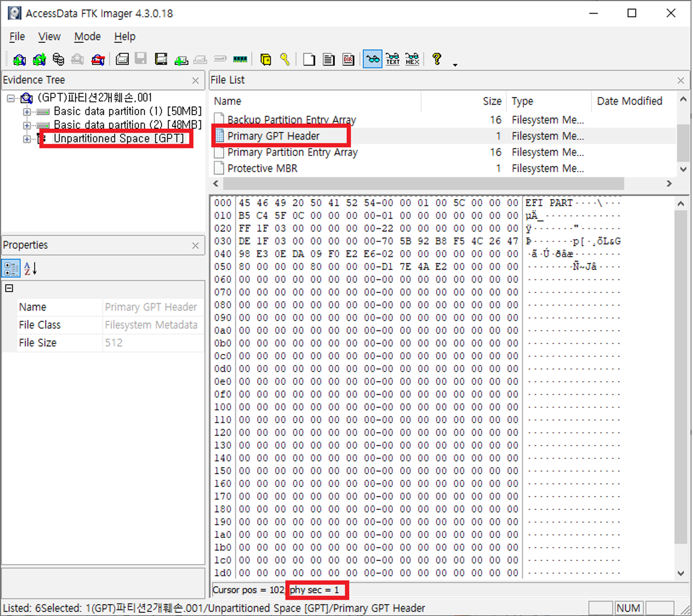The image size is (693, 616).
Task: Click the Image Mounting disks icon
Action: pyautogui.click(x=58, y=60)
